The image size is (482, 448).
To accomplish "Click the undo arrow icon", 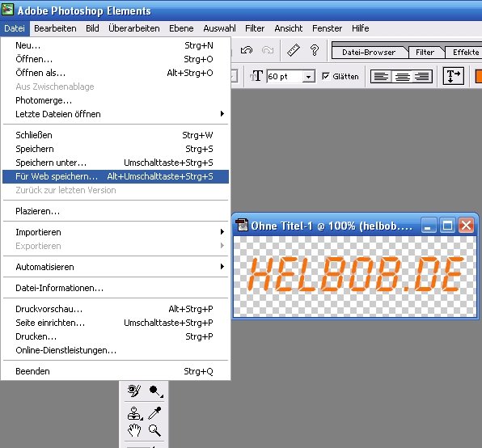I will [x=246, y=50].
